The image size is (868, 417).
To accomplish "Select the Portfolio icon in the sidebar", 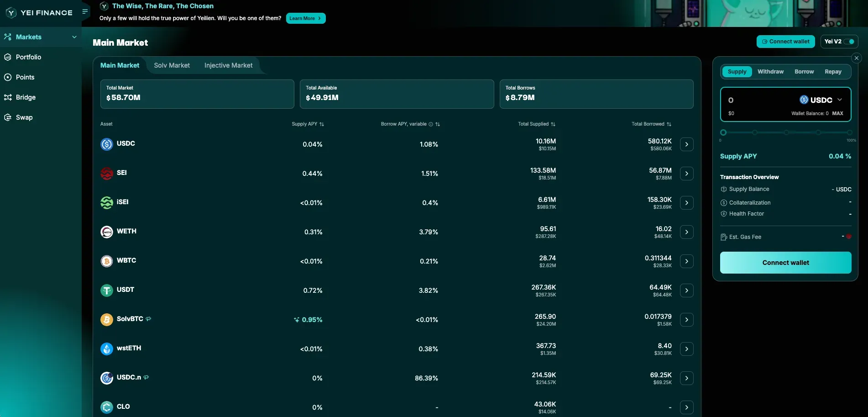I will (x=7, y=57).
